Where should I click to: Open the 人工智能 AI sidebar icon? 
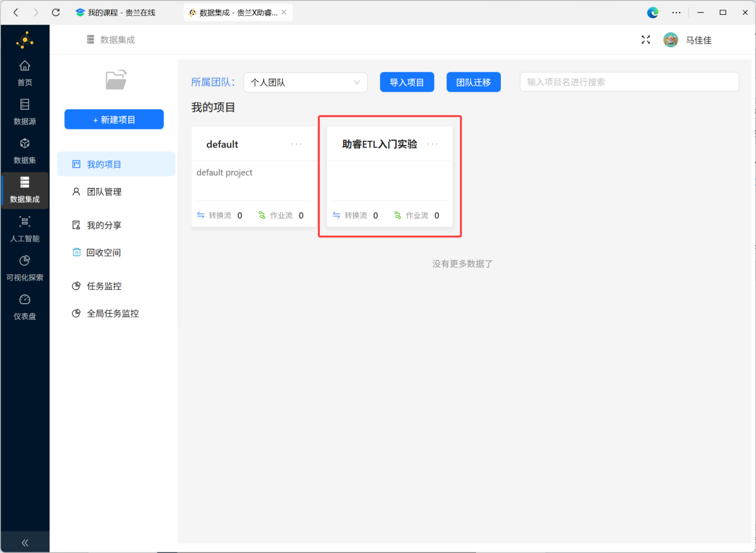pos(24,221)
